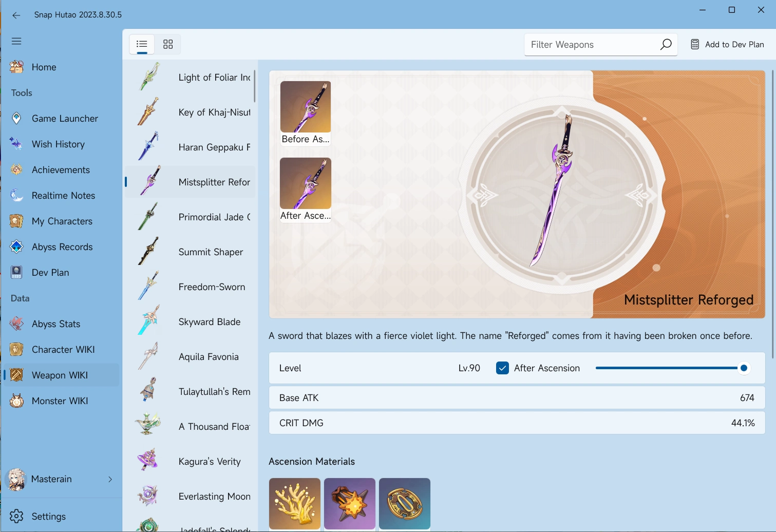Viewport: 776px width, 532px height.
Task: Click the Add to Dev Plan calculator icon
Action: 695,45
